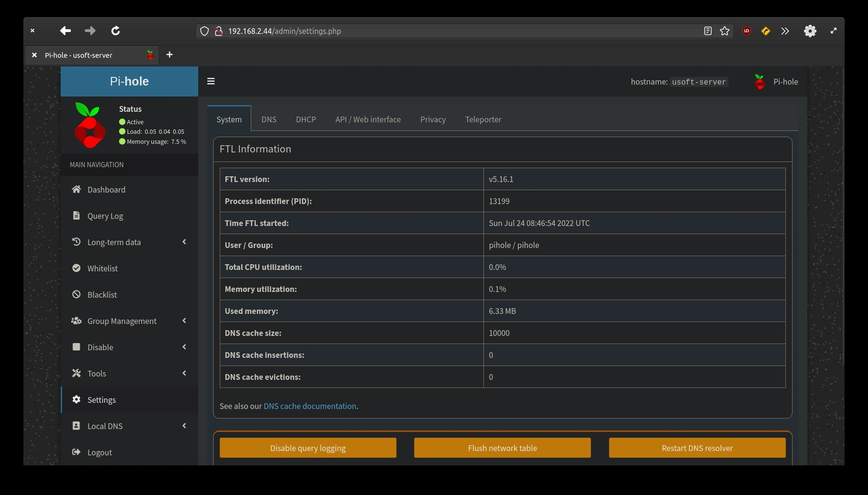Open the Dashboard menu label

106,190
